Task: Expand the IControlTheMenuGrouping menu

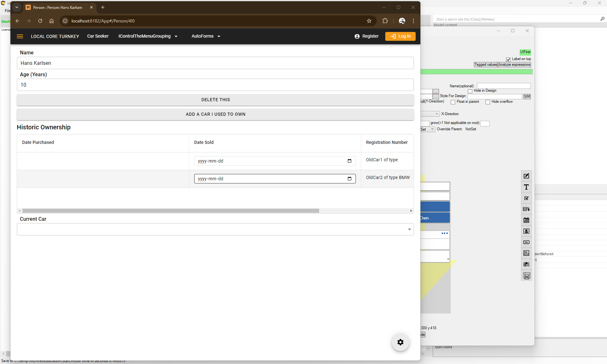Action: (148, 36)
